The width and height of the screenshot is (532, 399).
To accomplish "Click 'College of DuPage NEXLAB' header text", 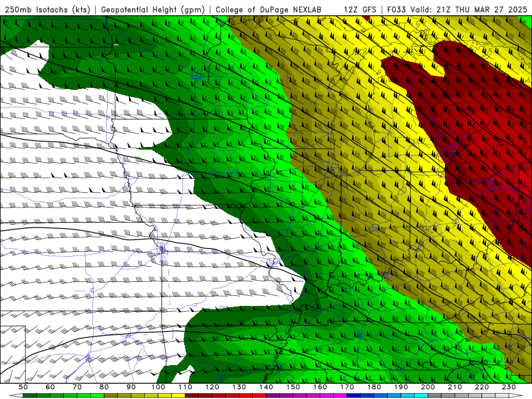I will pos(268,9).
